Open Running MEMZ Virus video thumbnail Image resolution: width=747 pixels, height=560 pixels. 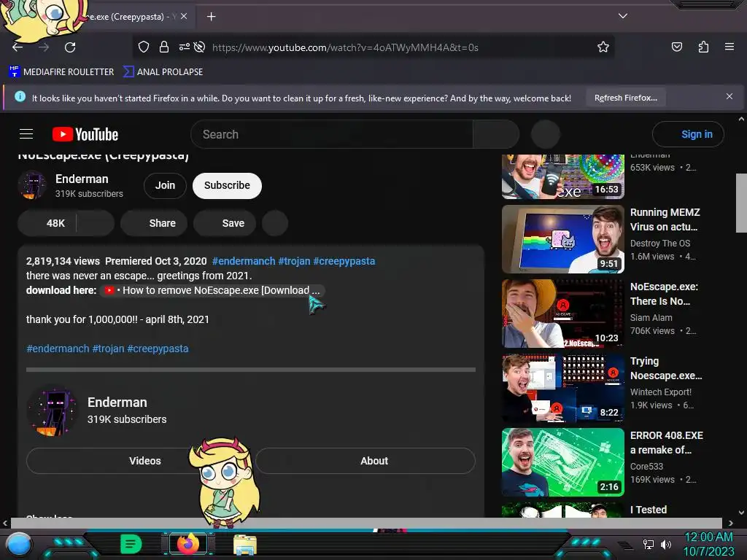point(563,239)
